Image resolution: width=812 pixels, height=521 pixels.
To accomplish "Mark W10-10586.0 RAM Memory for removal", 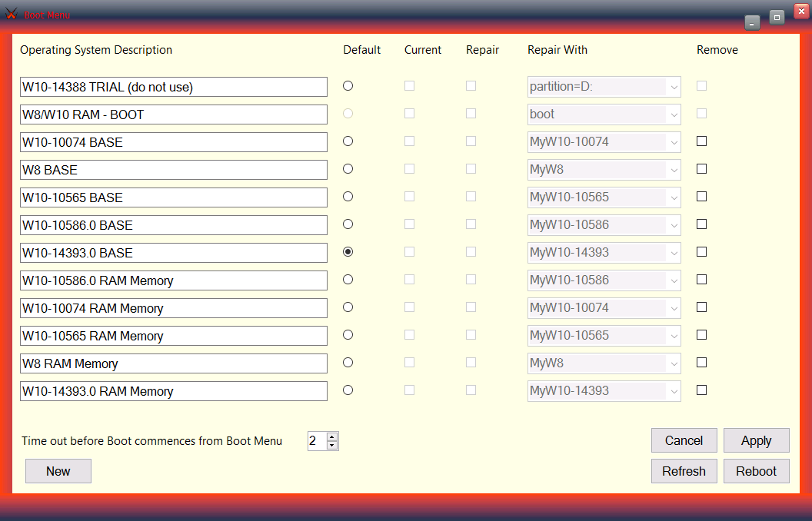I will coord(702,280).
